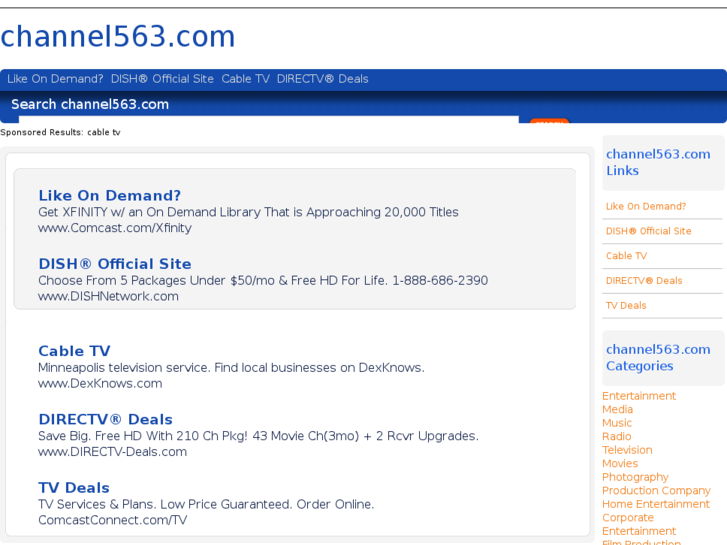Click 'Minneapolis television service' description text
Screen dimensions: 727x545
coord(231,367)
